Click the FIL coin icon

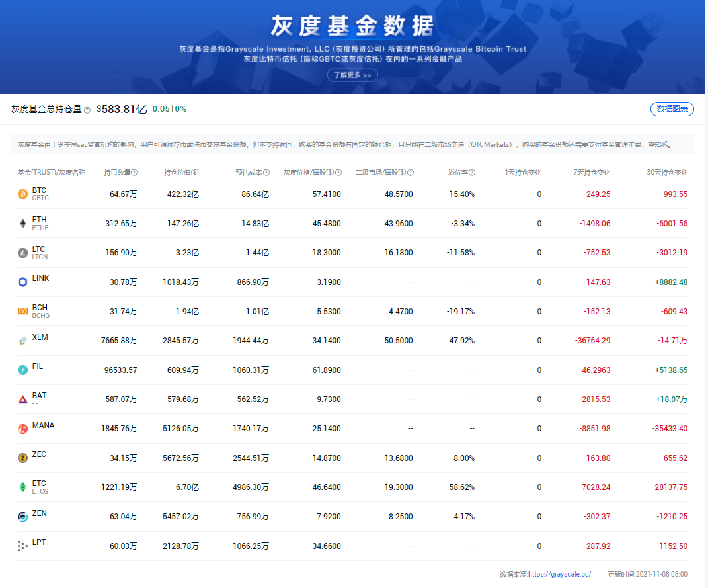pyautogui.click(x=22, y=370)
